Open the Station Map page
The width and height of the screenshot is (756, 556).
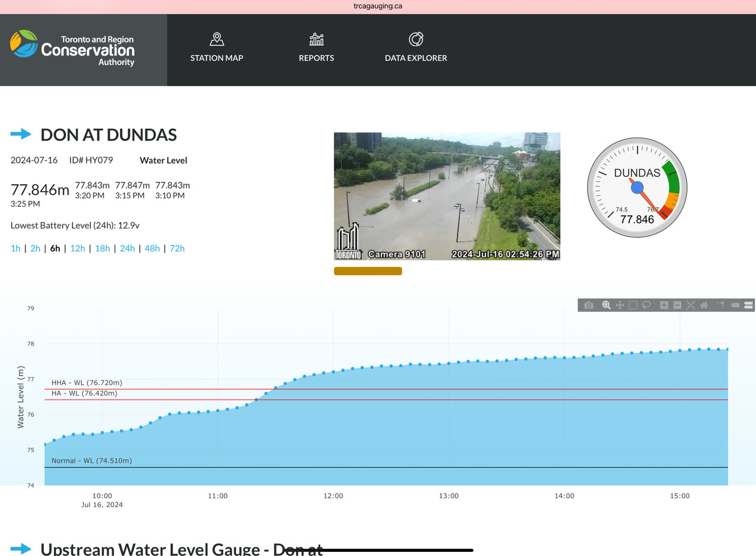[217, 47]
